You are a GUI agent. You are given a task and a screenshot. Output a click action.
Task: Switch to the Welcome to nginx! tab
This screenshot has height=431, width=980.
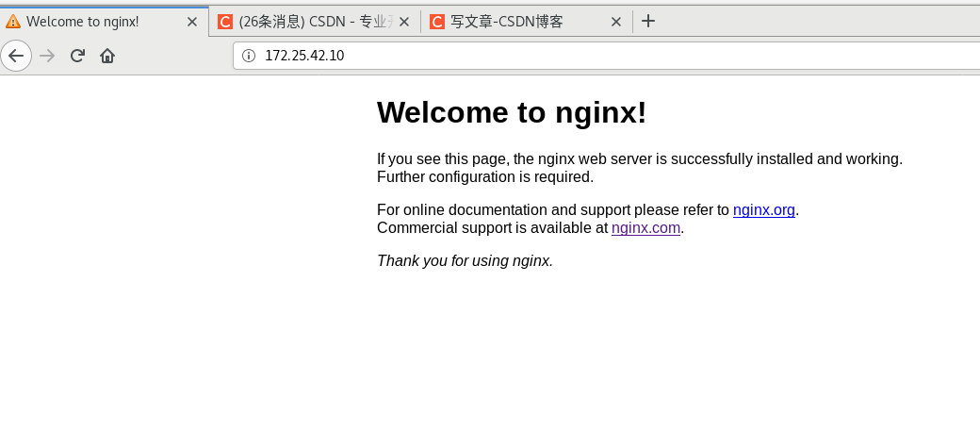click(x=105, y=22)
